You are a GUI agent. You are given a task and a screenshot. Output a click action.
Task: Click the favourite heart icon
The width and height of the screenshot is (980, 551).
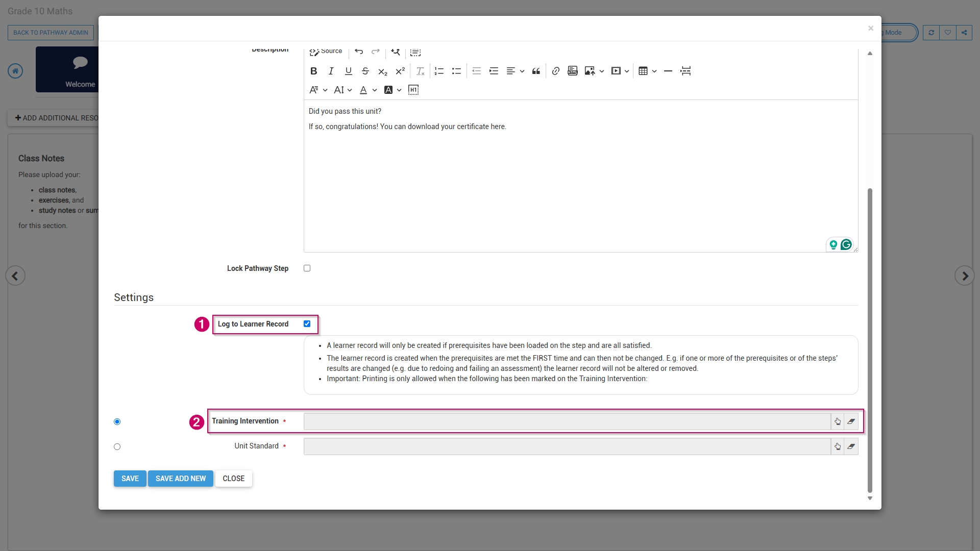click(948, 33)
